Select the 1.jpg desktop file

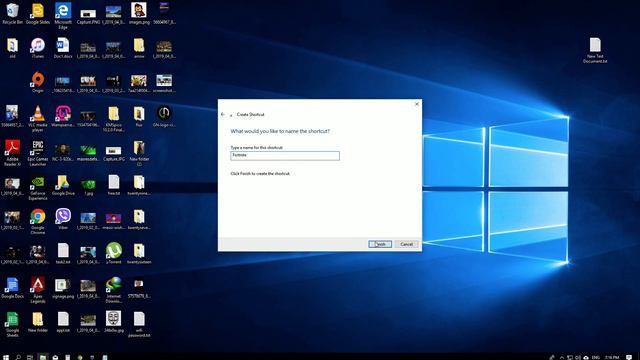coord(88,187)
